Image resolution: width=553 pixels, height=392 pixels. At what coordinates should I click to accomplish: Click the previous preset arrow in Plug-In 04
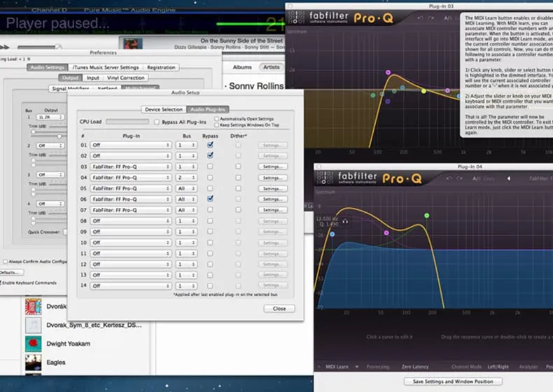click(x=509, y=178)
